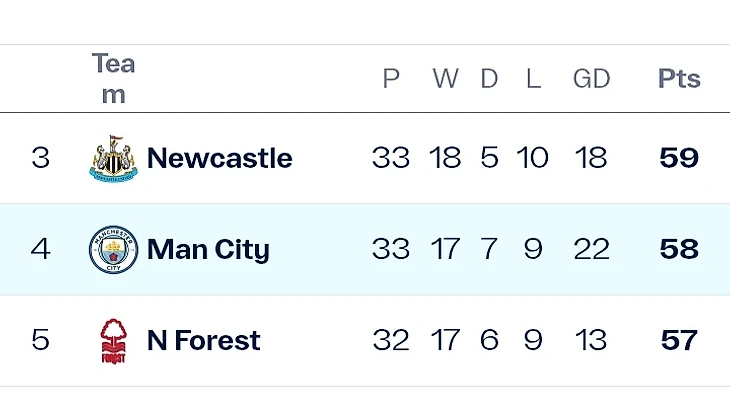Click position number 3 in table
This screenshot has width=730, height=408.
pyautogui.click(x=40, y=159)
